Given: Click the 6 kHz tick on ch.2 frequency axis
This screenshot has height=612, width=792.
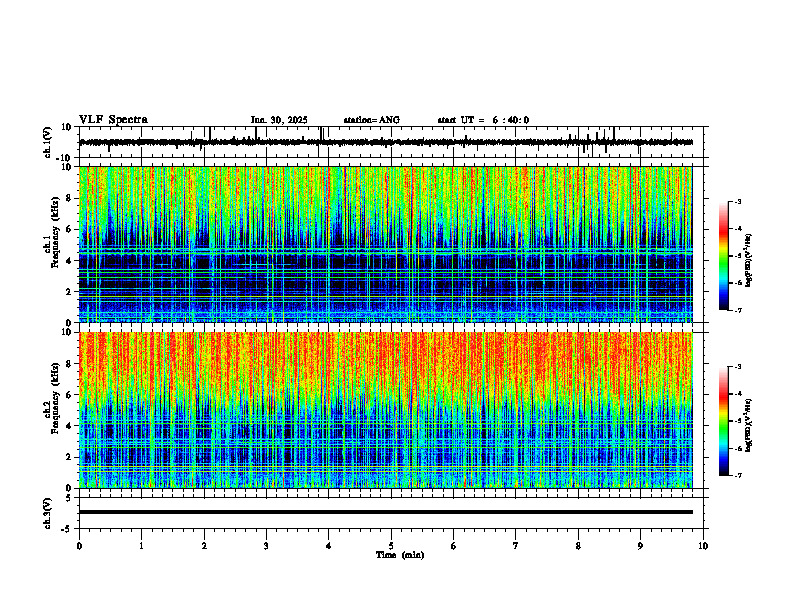Looking at the screenshot, I should (70, 395).
